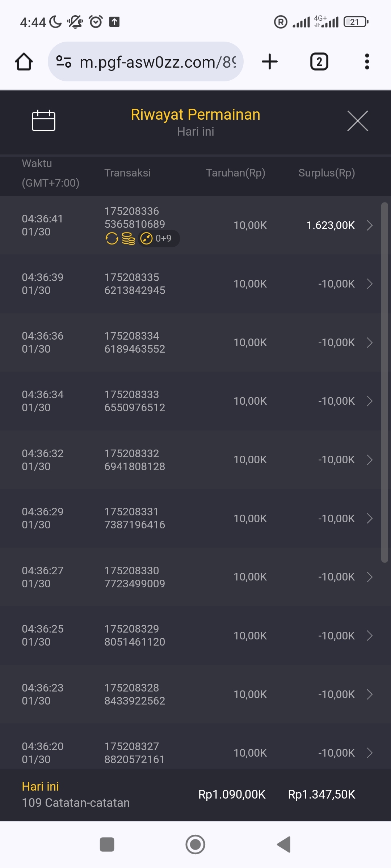Tap the free spin icon in first row
391x868 pixels.
(112, 239)
